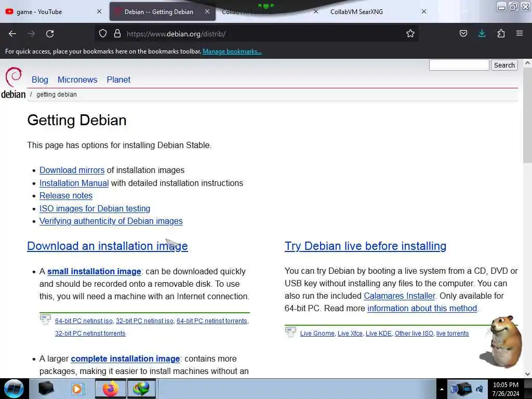Open the Live Gnome download link
This screenshot has width=532, height=399.
click(x=317, y=334)
